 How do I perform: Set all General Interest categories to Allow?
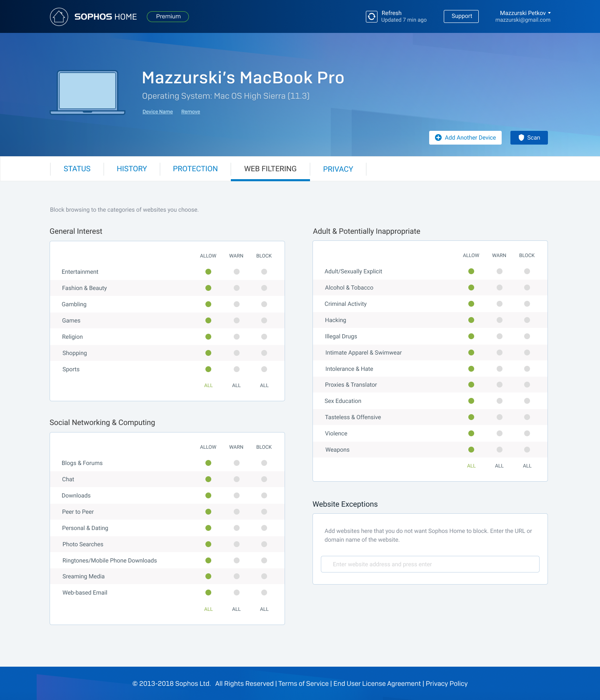[x=208, y=385]
